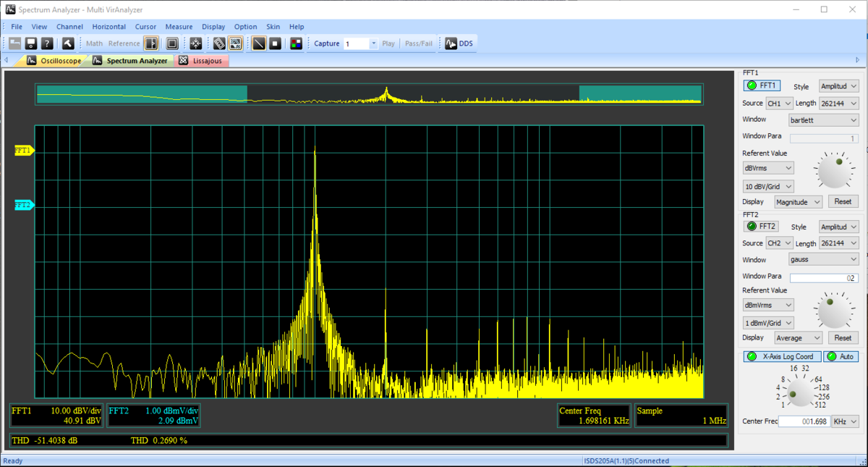Open the Display menu
868x467 pixels.
point(213,27)
